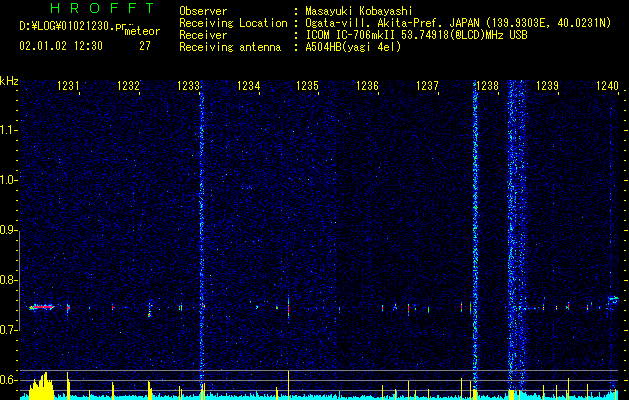Click the 0.8 frequency axis label
This screenshot has height=400, width=629.
pyautogui.click(x=8, y=280)
